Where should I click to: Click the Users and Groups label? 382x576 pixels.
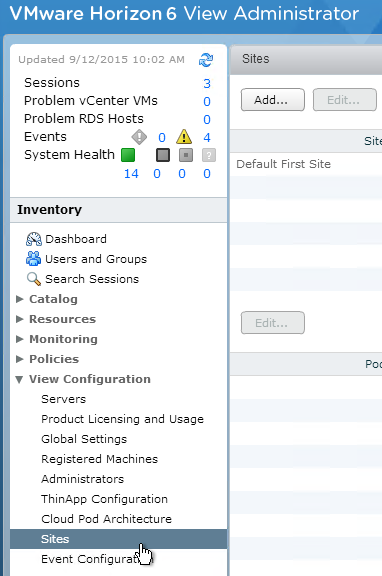96,259
